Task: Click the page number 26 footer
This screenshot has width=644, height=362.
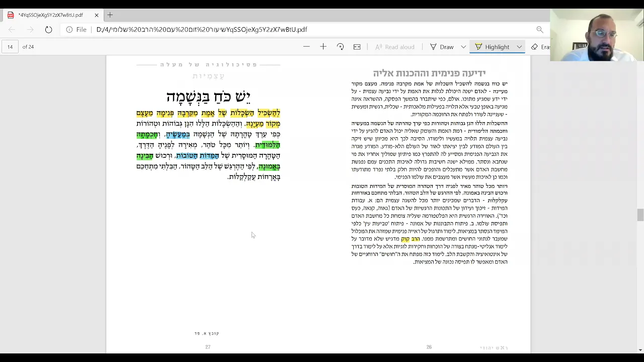Action: point(429,347)
